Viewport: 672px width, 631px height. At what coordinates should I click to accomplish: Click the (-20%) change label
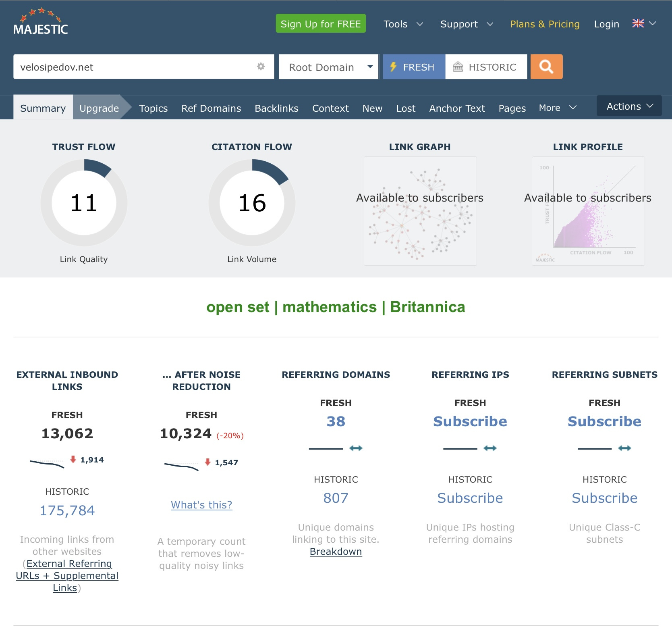coord(230,435)
